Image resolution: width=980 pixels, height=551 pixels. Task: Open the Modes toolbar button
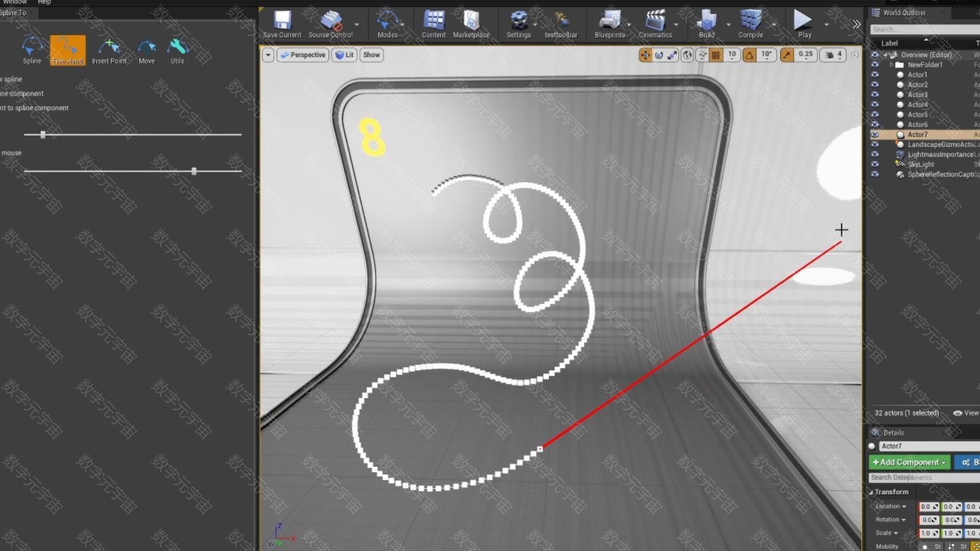point(387,24)
